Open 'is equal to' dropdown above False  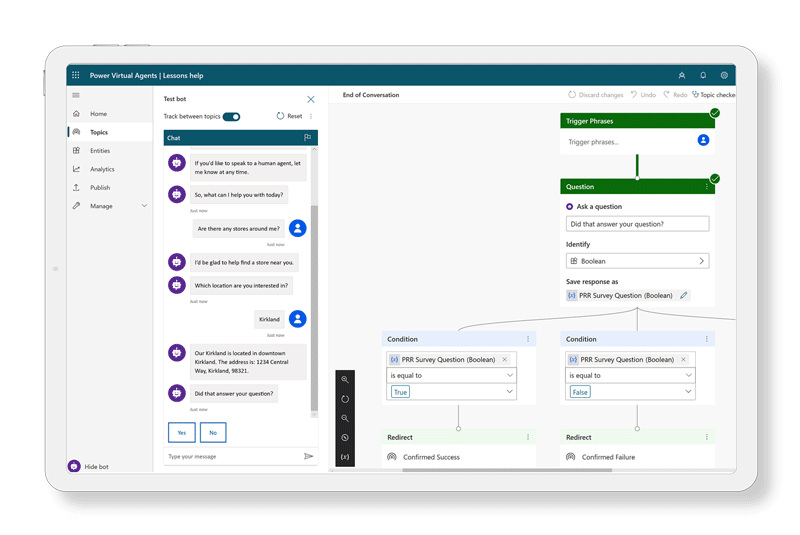tap(630, 375)
